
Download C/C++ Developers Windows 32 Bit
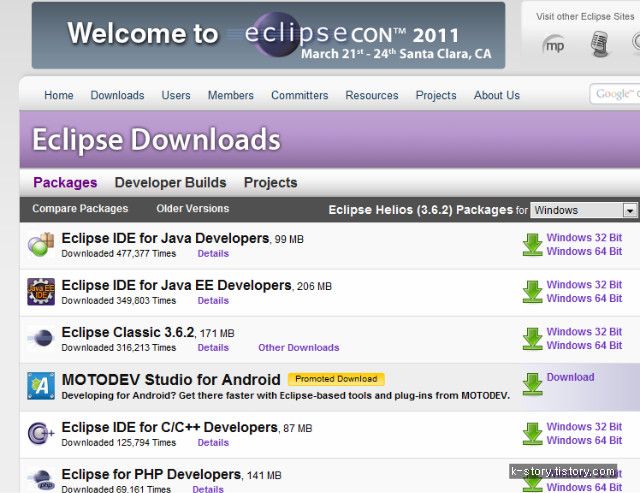[x=584, y=426]
